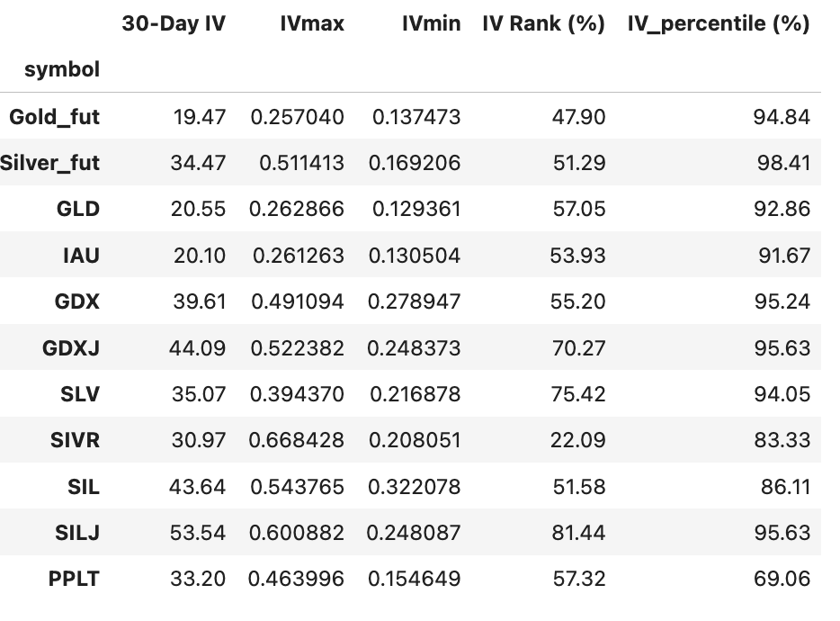Select the PPLT row label
Viewport: 840px width, 621px height.
click(74, 579)
